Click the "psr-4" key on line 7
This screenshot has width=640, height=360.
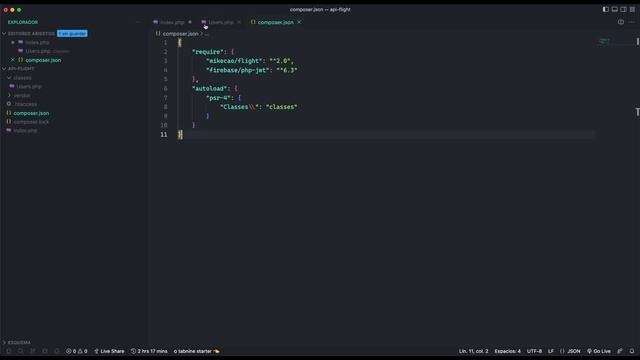click(218, 98)
